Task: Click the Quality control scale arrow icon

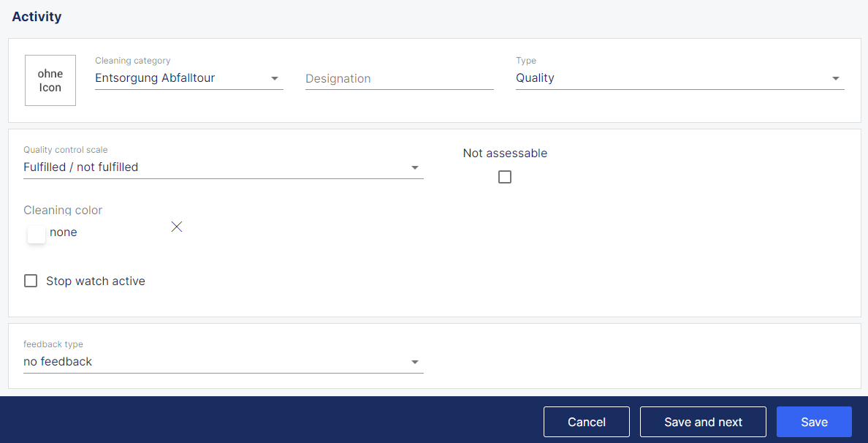Action: pyautogui.click(x=415, y=167)
